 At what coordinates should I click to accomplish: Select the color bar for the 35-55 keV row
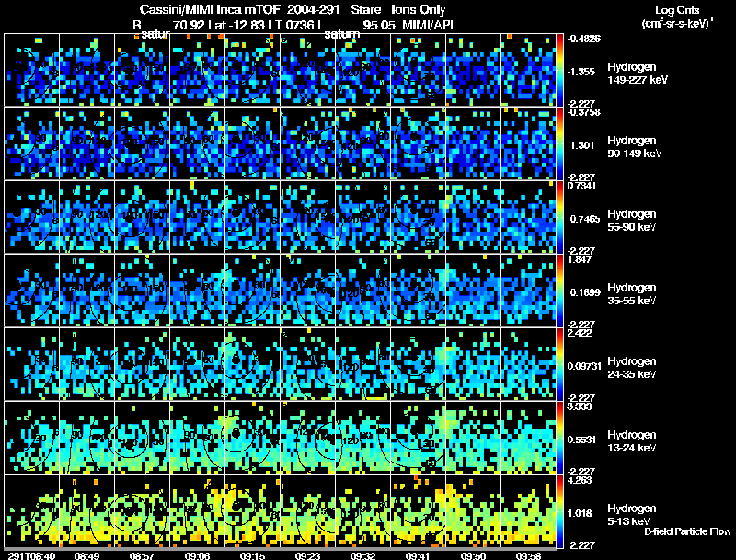(x=559, y=291)
